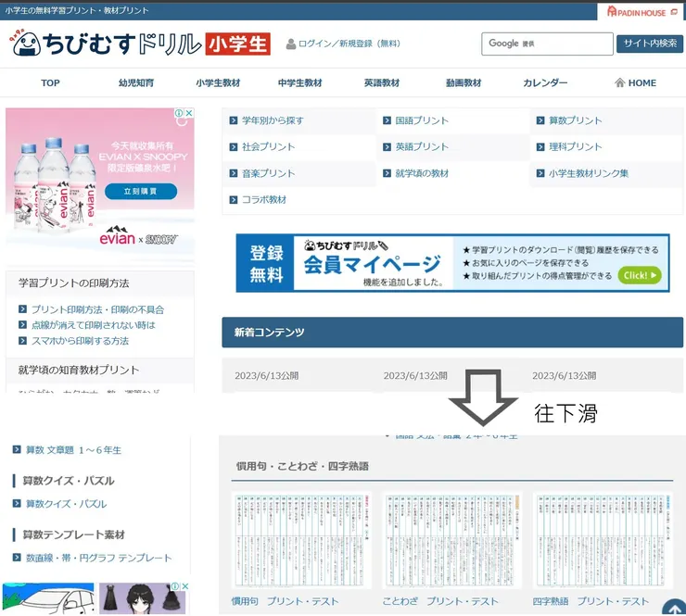Click the evian × SNOOPY brand logo in the ad

click(139, 236)
